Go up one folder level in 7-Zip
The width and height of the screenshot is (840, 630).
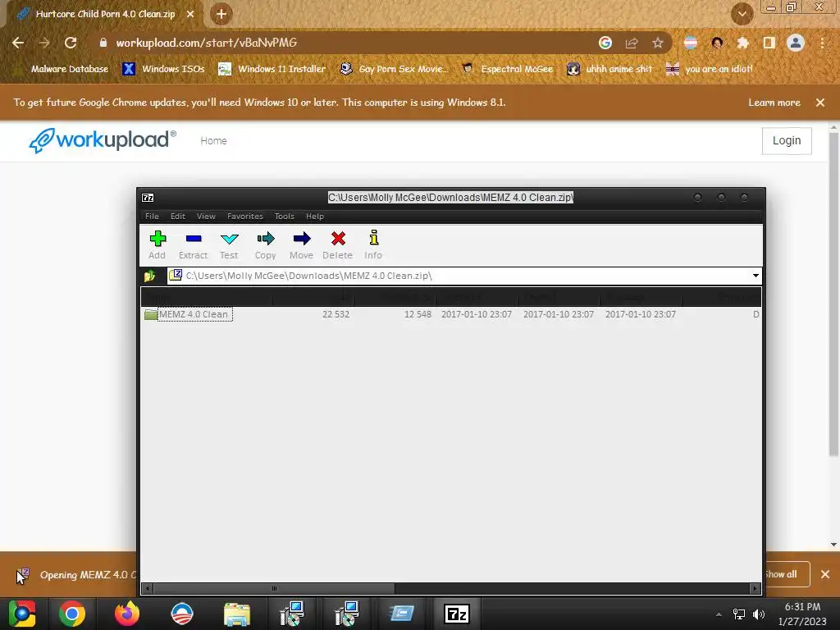coord(150,276)
